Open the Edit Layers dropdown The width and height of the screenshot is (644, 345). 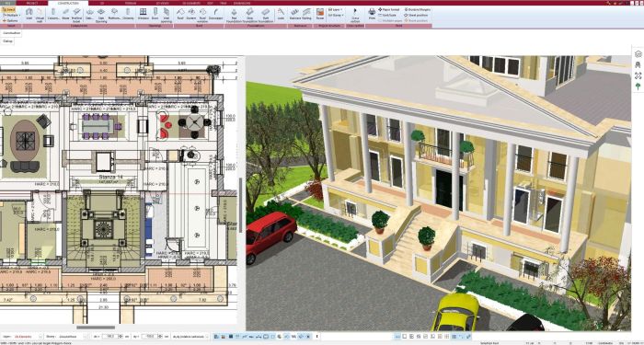click(x=336, y=9)
